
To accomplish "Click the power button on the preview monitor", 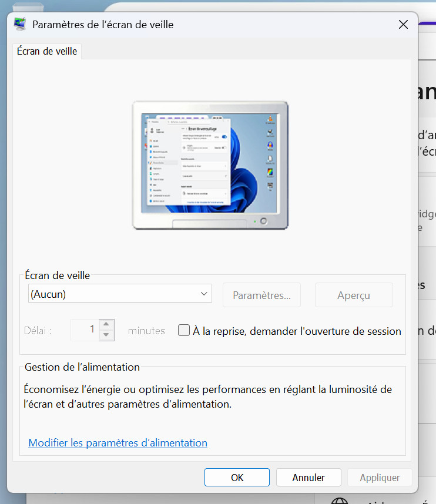I will pos(263,221).
